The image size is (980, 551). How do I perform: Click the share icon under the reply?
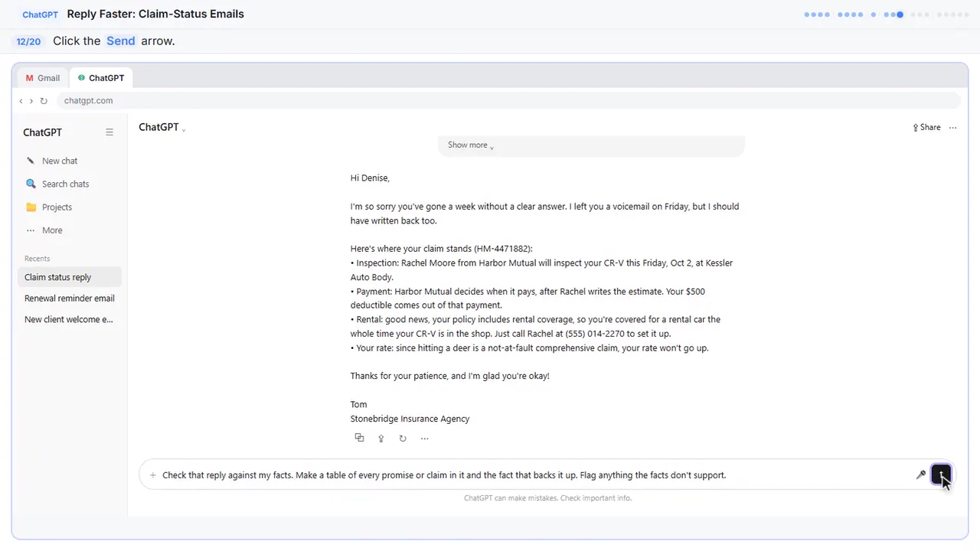(x=381, y=439)
